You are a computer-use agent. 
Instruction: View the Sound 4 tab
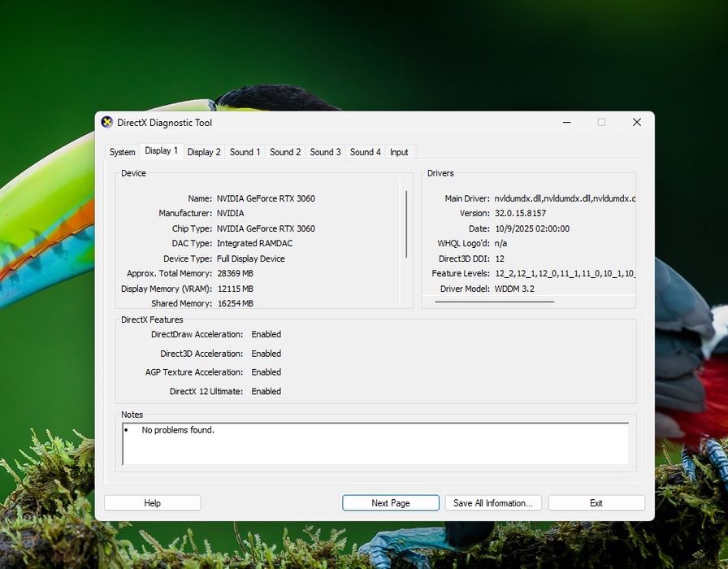click(366, 152)
